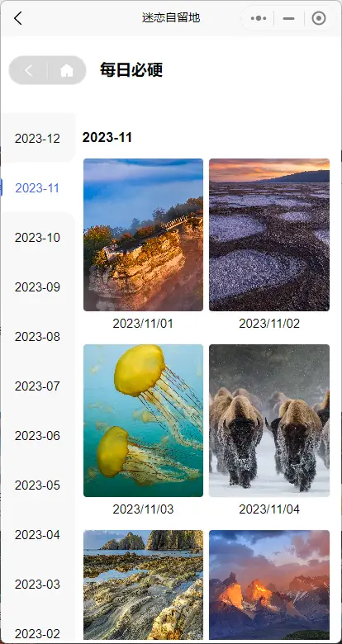Open the three-dots more menu
Image resolution: width=342 pixels, height=644 pixels.
point(259,18)
